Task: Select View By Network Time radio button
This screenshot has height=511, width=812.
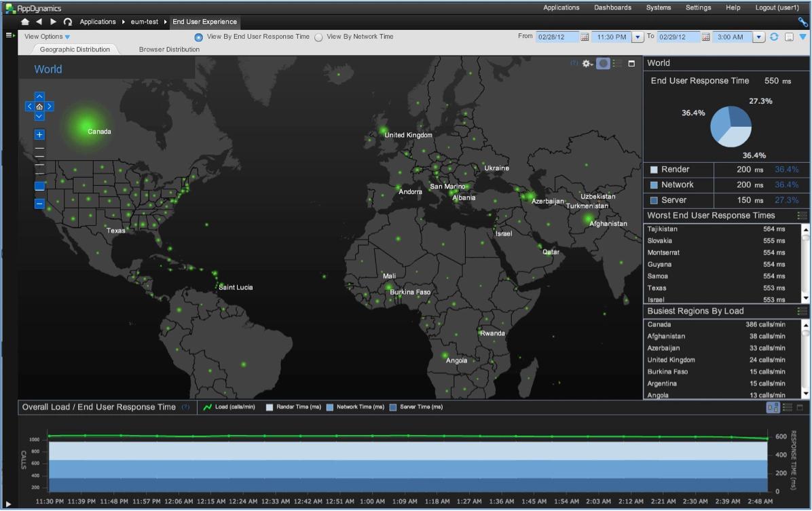Action: coord(318,37)
